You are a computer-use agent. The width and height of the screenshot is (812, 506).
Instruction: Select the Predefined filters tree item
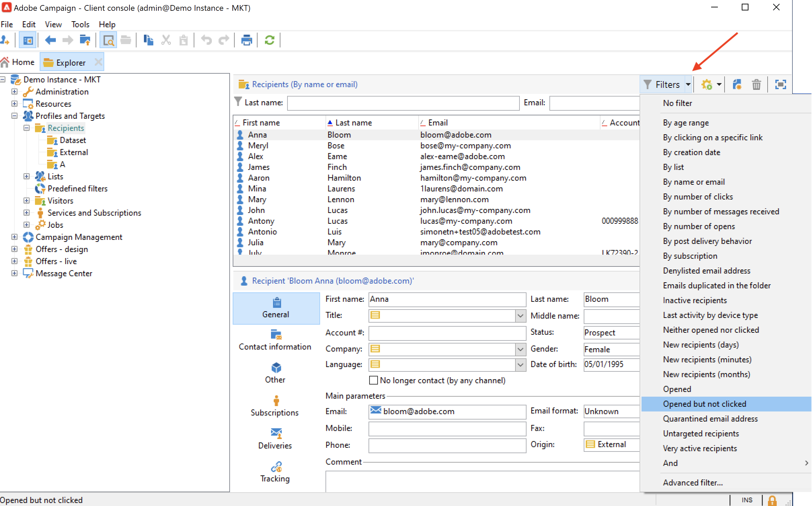coord(77,189)
